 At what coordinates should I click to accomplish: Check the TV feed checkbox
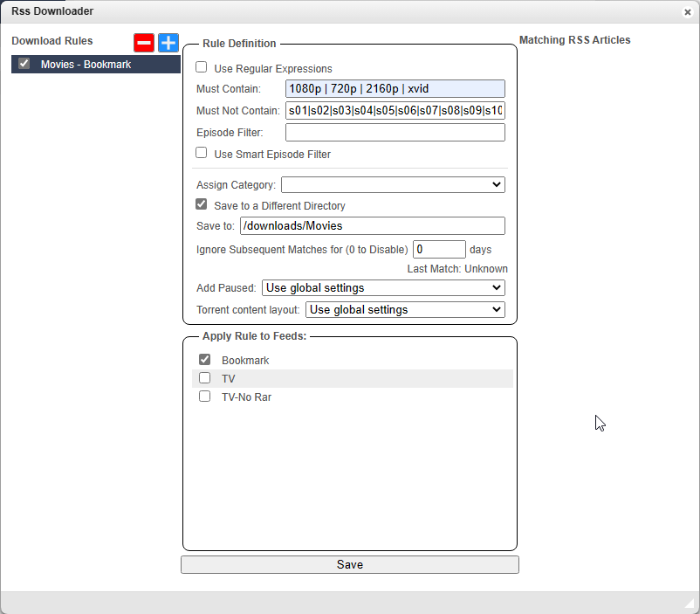click(205, 378)
